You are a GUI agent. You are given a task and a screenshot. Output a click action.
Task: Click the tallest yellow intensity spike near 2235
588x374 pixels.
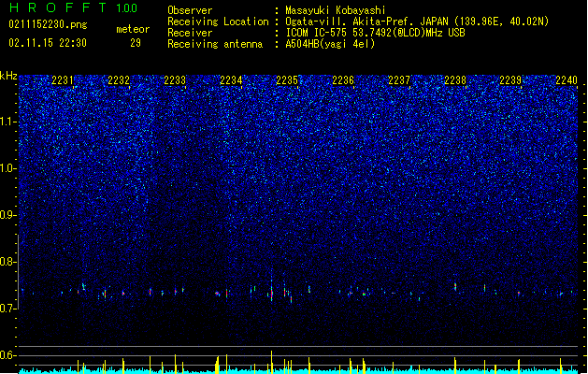click(x=271, y=362)
